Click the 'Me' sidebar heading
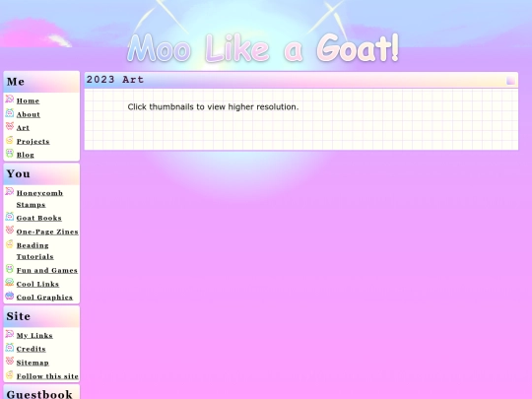This screenshot has width=532, height=399. point(16,82)
